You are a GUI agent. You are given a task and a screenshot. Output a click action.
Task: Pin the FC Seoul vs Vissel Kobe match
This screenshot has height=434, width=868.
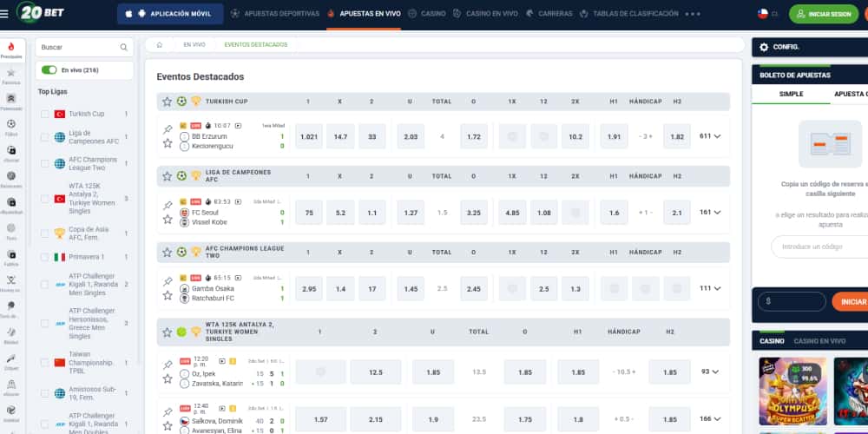[168, 206]
